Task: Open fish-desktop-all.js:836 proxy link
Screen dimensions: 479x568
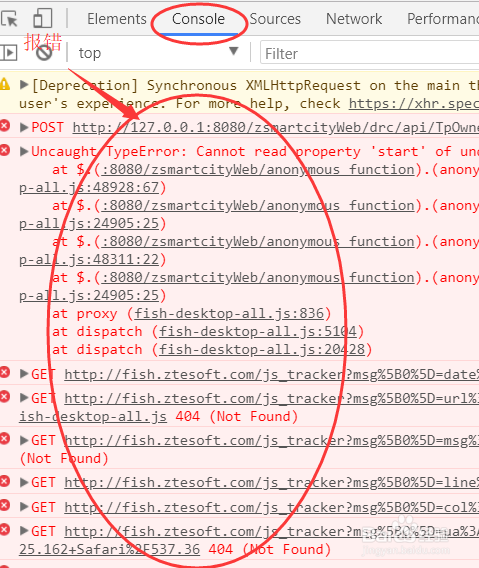Action: (229, 314)
